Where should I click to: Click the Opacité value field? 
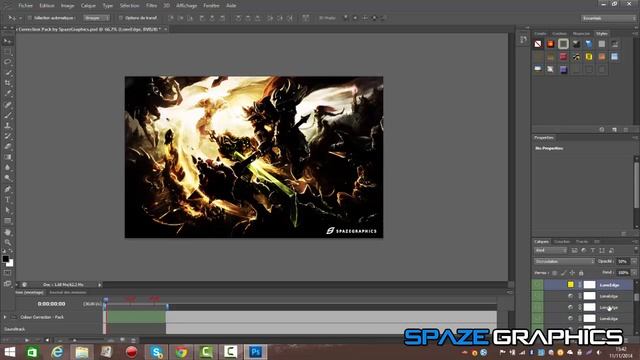tap(622, 261)
